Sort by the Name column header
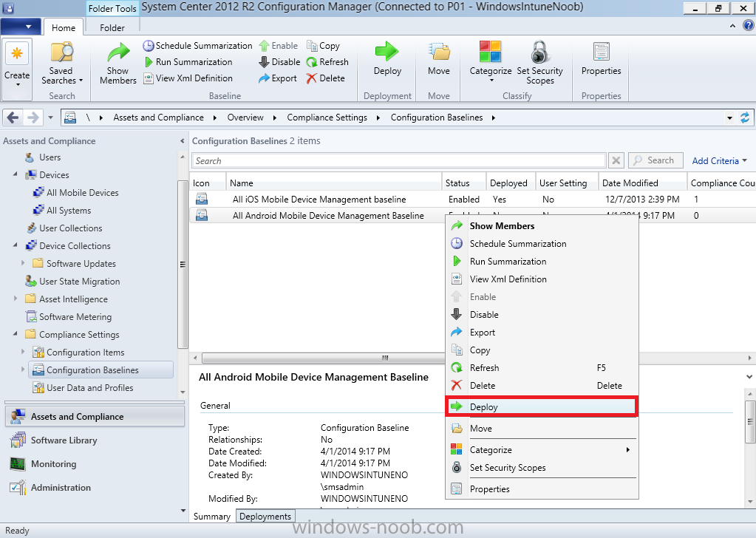This screenshot has width=756, height=538. tap(333, 183)
